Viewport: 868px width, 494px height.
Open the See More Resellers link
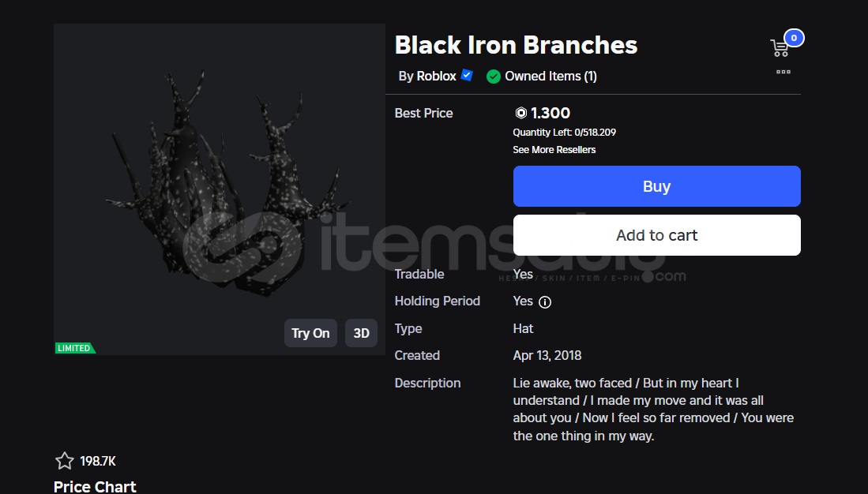click(x=554, y=150)
